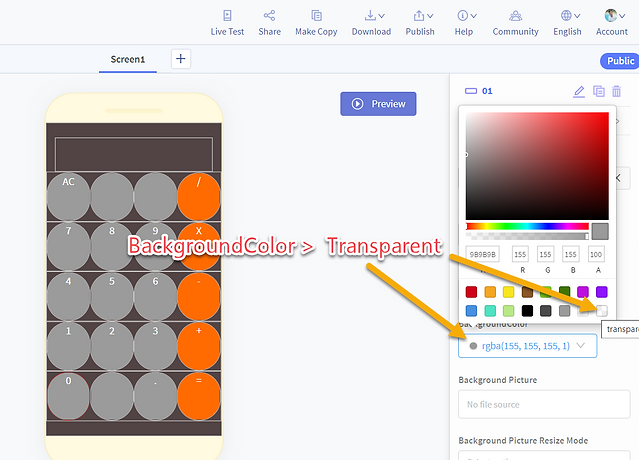Adjust the rainbow hue slider

527,226
